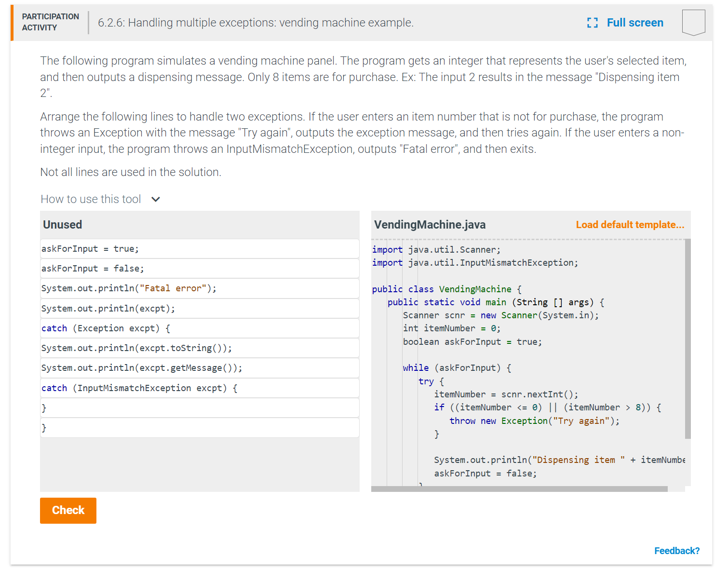This screenshot has height=570, width=728.
Task: Click import java.util.Scanner line
Action: [x=436, y=250]
